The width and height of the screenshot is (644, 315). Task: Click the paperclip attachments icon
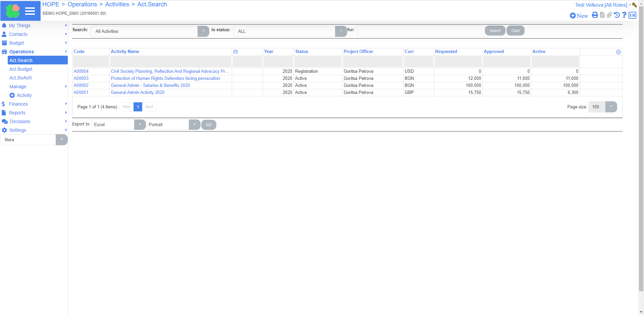[x=609, y=15]
